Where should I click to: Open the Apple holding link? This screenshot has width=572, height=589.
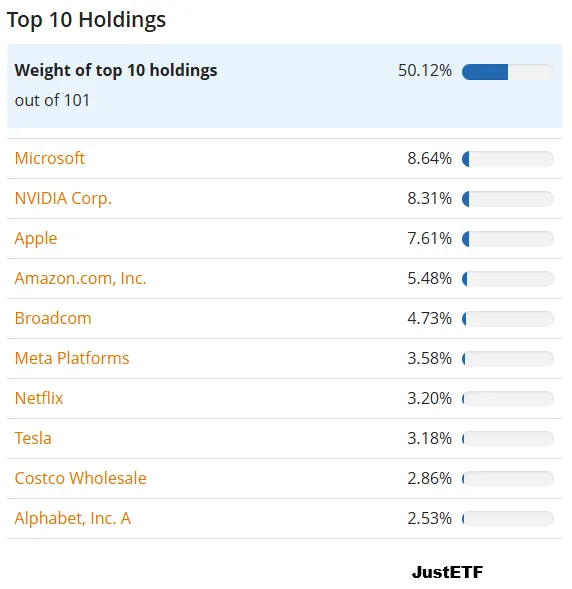[x=36, y=239]
